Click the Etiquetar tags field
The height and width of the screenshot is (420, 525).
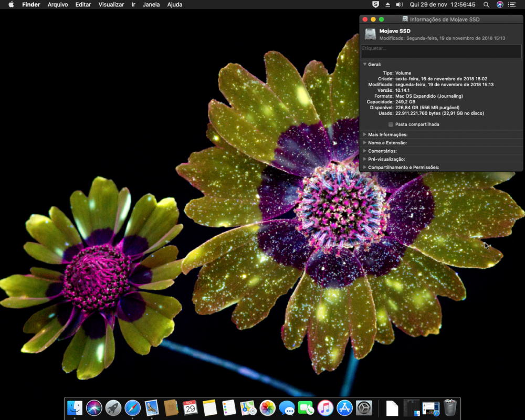click(x=441, y=51)
